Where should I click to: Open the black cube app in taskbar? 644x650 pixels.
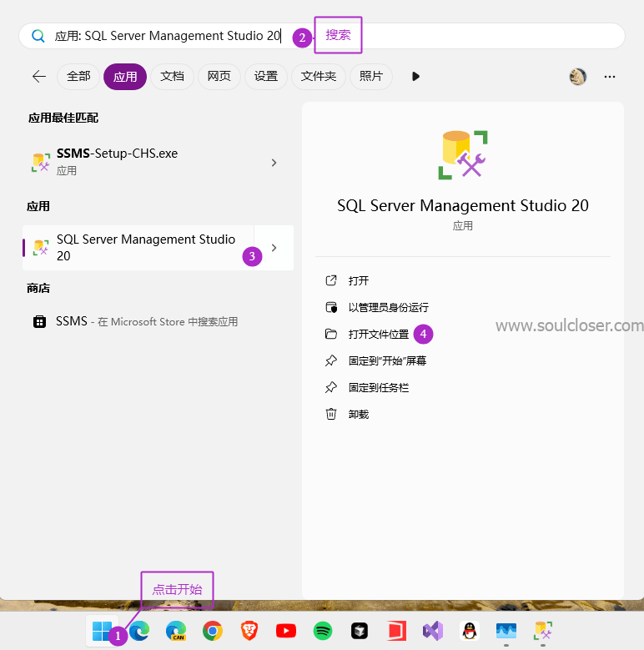(x=360, y=631)
